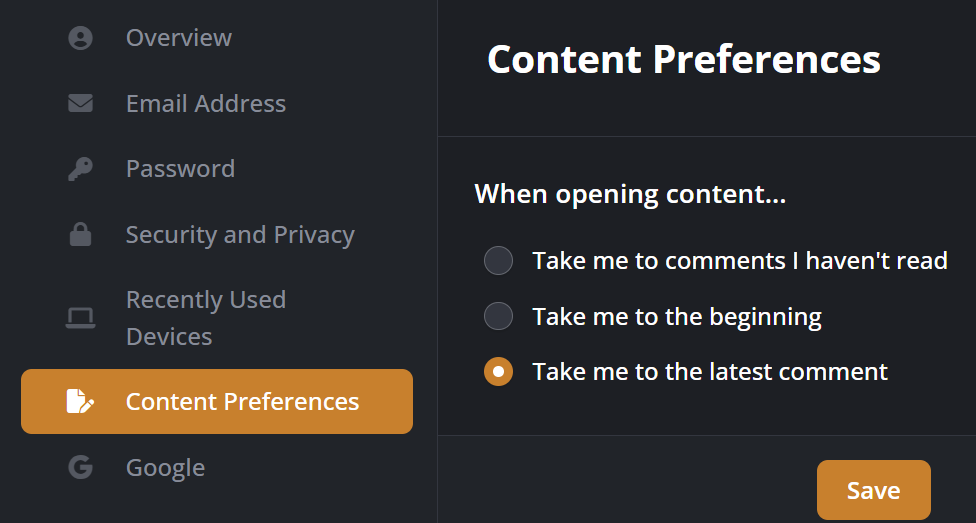Image resolution: width=976 pixels, height=523 pixels.
Task: Select the Take me to the beginning radio button
Action: click(x=498, y=317)
